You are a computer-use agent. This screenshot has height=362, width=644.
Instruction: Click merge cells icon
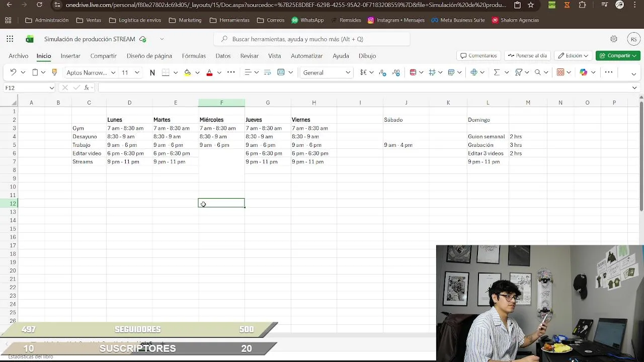[x=281, y=72]
